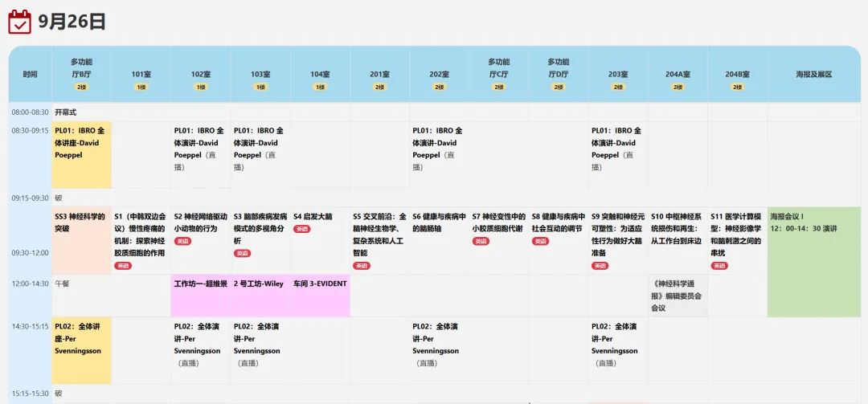This screenshot has width=868, height=404.
Task: Click the 1楼 badge under 101室
Action: 141,87
